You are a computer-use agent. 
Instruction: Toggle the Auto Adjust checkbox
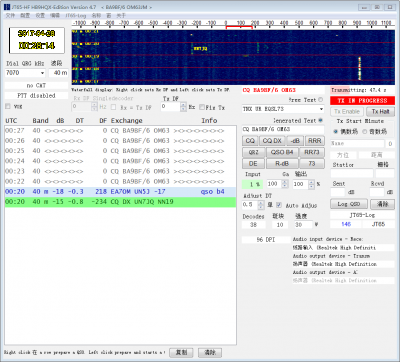tap(279, 205)
